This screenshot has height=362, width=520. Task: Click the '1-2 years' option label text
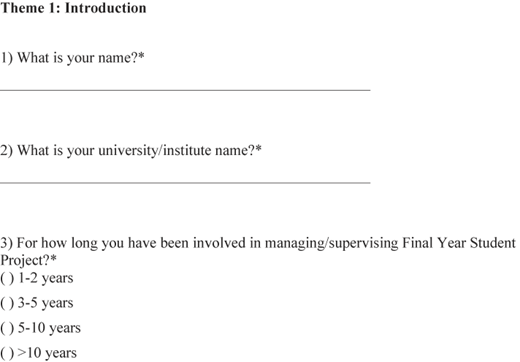[x=45, y=278]
